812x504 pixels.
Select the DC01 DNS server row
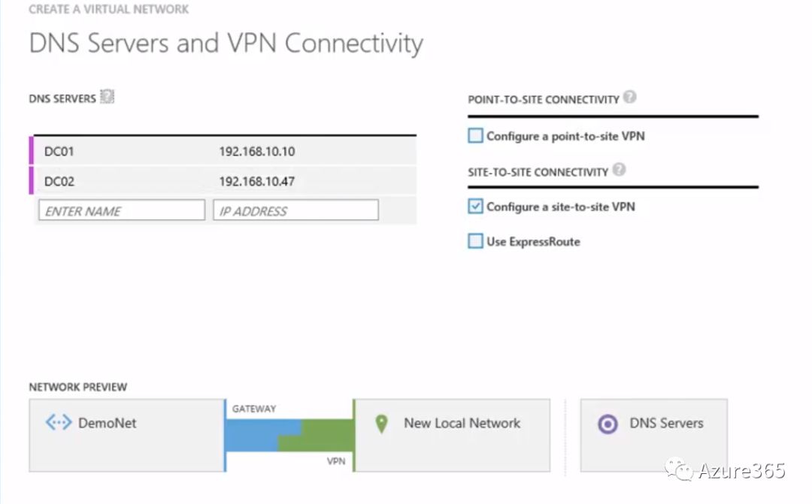pyautogui.click(x=59, y=151)
